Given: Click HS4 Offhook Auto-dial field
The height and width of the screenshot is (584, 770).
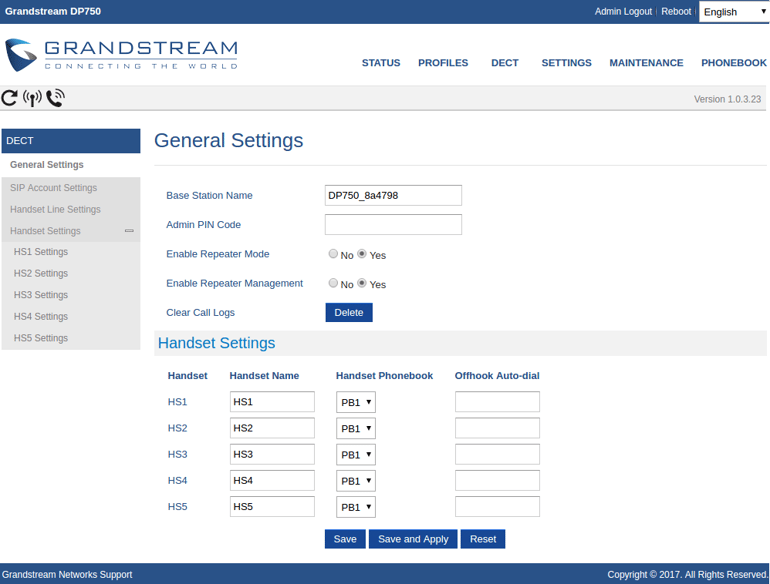Looking at the screenshot, I should point(497,480).
